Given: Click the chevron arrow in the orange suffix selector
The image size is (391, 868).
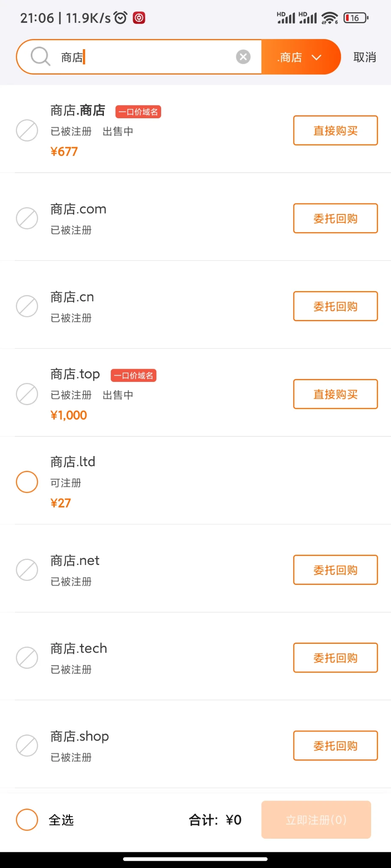Looking at the screenshot, I should pyautogui.click(x=316, y=57).
